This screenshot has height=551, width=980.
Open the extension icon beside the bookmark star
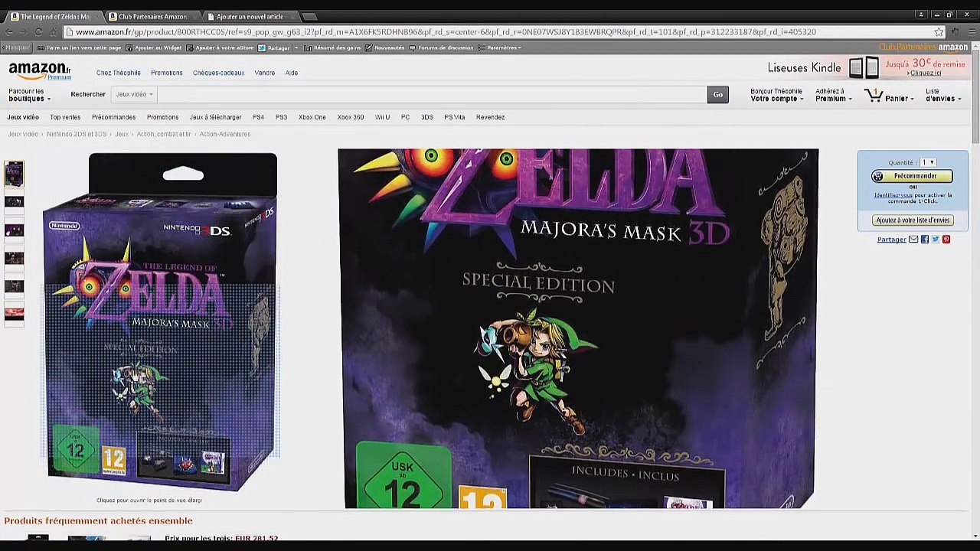tap(954, 32)
